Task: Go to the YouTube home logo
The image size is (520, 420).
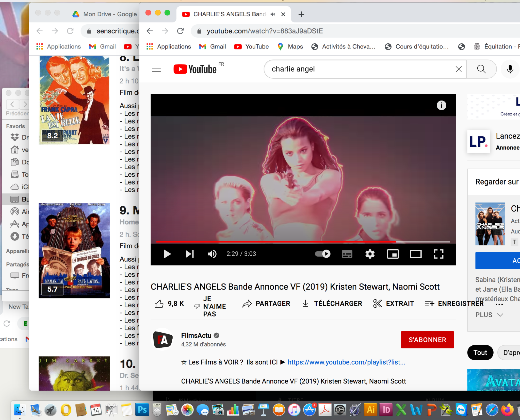Action: coord(195,69)
